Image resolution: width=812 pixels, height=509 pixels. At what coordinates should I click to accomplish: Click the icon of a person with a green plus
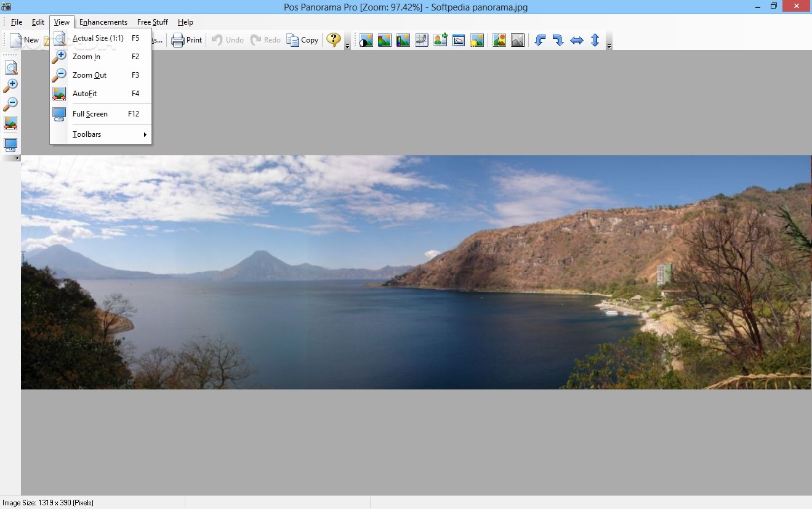(x=440, y=40)
